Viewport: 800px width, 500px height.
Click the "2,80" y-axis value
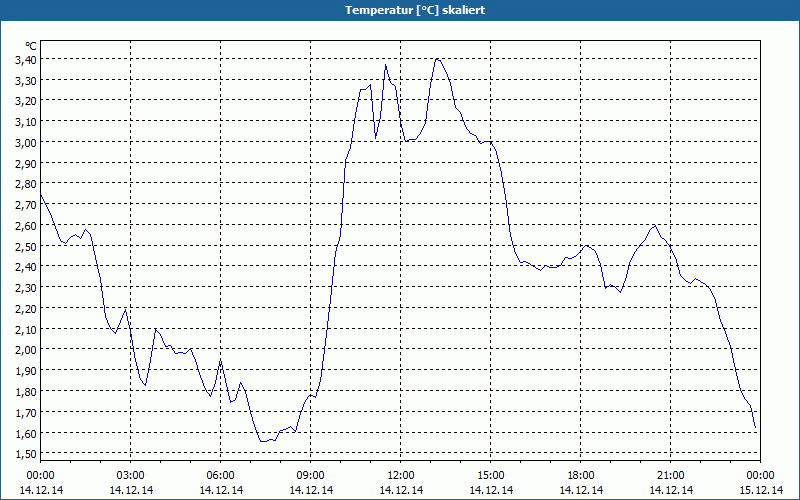coord(26,184)
